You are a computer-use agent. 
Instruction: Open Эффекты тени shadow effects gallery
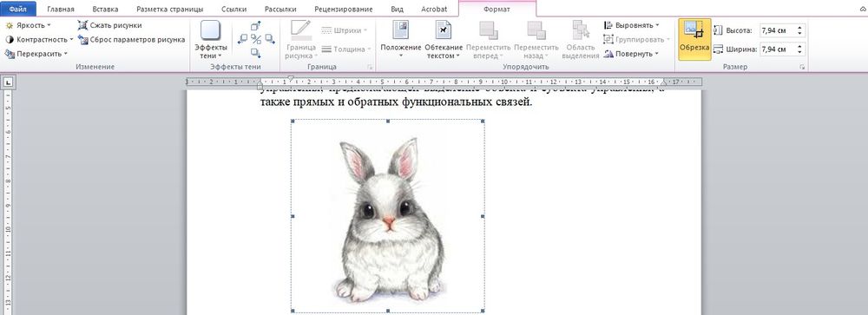(x=210, y=39)
